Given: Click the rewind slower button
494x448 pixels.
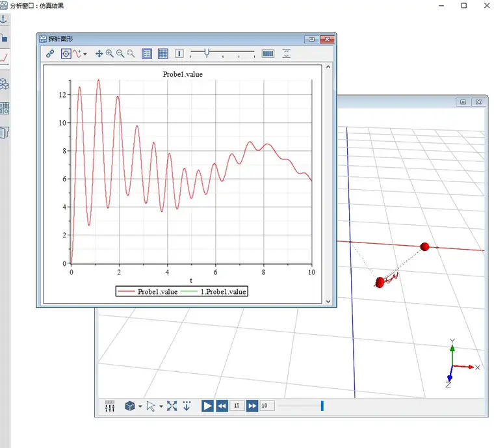Looking at the screenshot, I should point(222,406).
